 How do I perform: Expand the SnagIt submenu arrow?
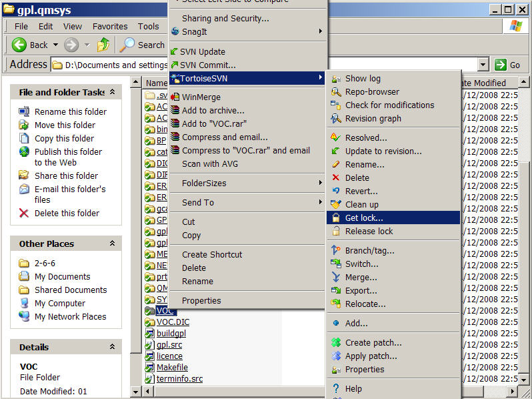(320, 31)
